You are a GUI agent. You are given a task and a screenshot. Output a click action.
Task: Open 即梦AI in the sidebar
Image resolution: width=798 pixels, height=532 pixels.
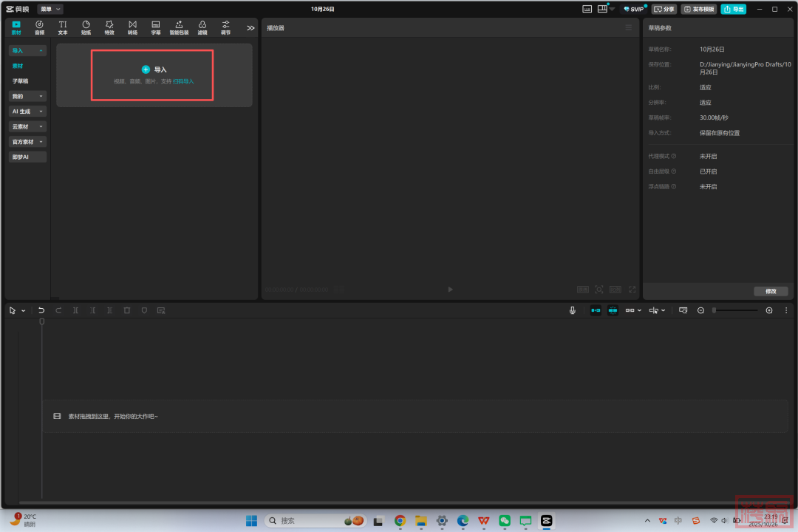[21, 157]
